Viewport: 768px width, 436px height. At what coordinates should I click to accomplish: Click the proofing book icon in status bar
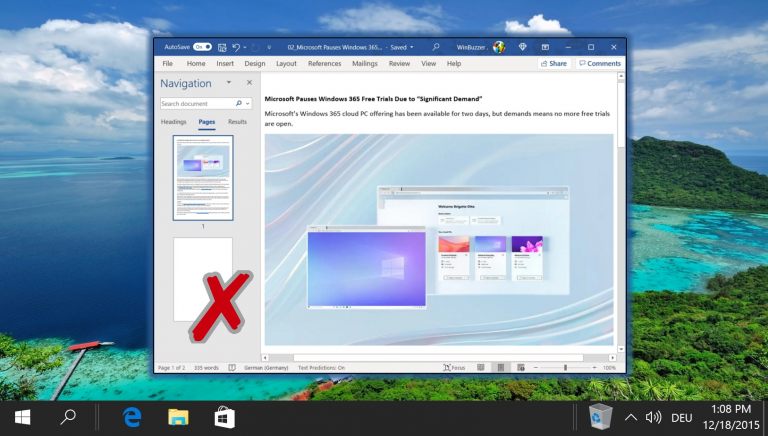coord(232,368)
